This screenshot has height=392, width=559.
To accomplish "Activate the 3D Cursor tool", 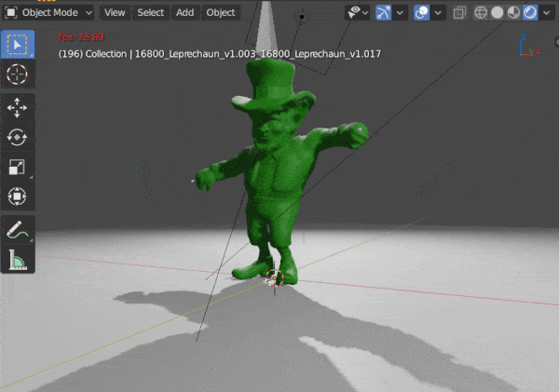I will [x=18, y=74].
